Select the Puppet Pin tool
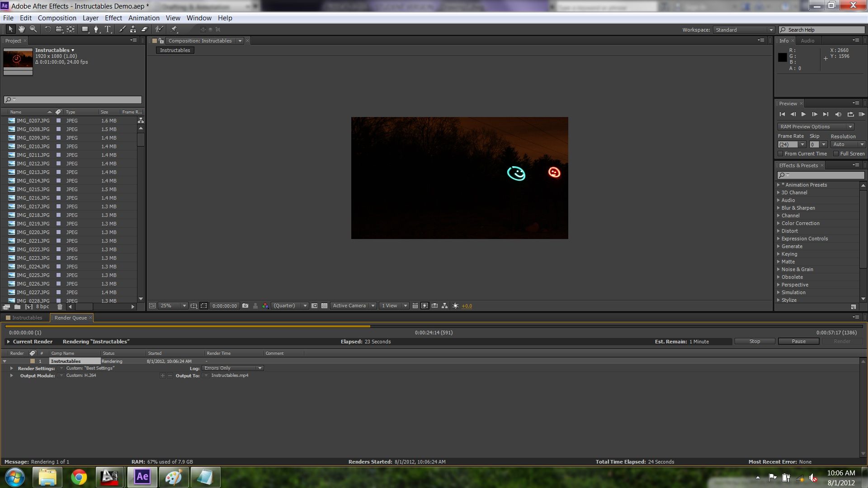This screenshot has width=868, height=488. tap(174, 29)
